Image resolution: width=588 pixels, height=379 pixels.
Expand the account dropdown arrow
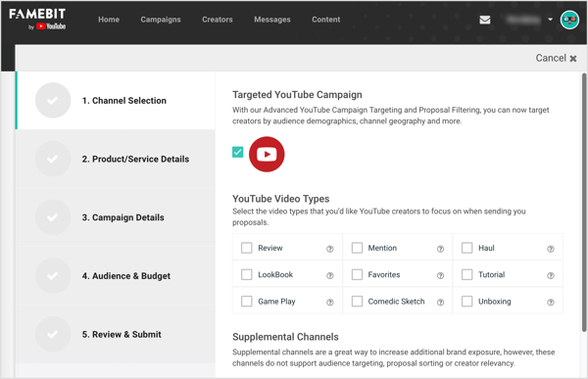550,20
